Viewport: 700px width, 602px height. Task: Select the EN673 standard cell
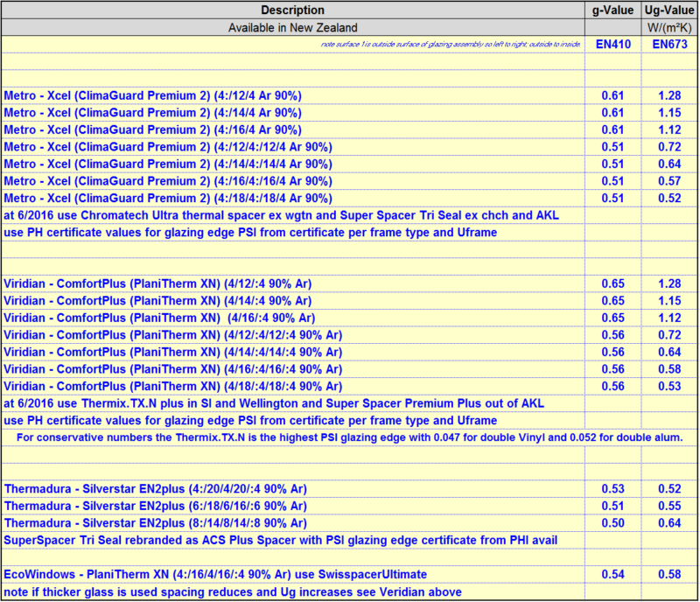click(669, 44)
